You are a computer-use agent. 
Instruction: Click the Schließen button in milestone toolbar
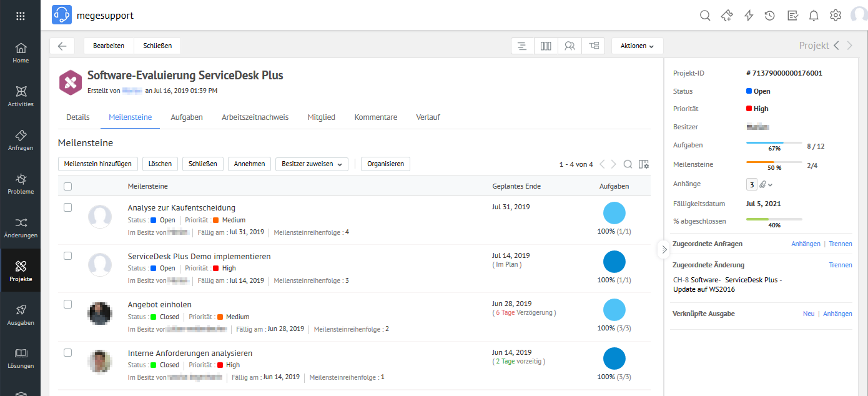click(203, 164)
